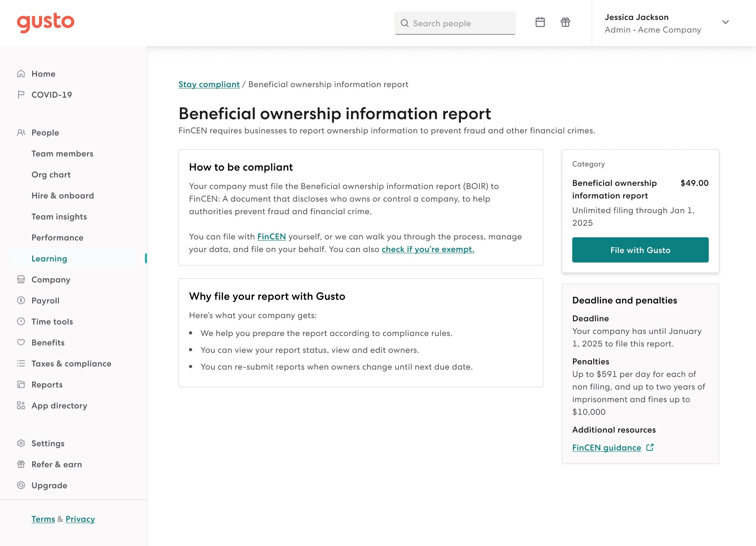Open Taxes & compliance menu item

(x=71, y=364)
